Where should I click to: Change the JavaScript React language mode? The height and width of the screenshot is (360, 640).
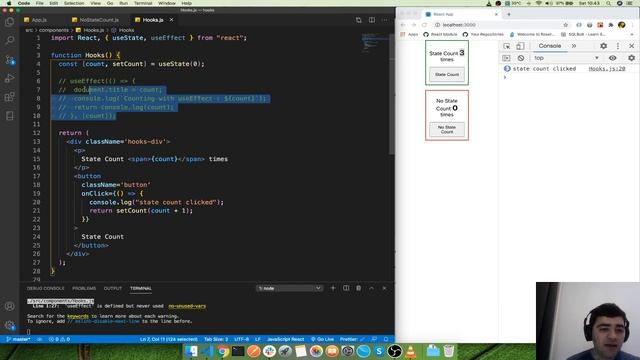(x=285, y=339)
